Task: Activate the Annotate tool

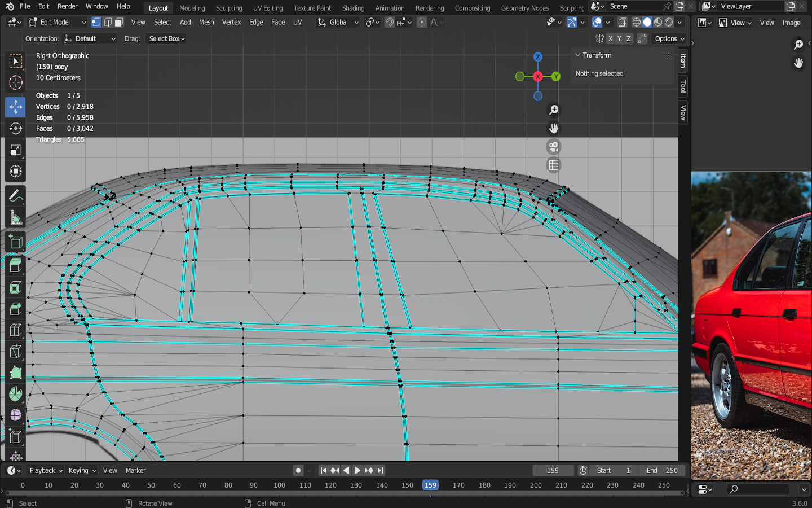Action: [x=15, y=196]
